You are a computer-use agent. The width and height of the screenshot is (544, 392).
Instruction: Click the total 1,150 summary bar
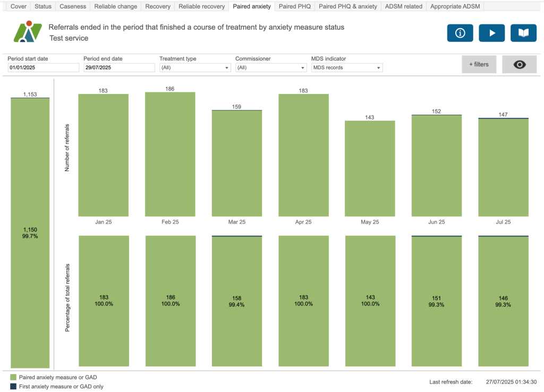pyautogui.click(x=30, y=232)
